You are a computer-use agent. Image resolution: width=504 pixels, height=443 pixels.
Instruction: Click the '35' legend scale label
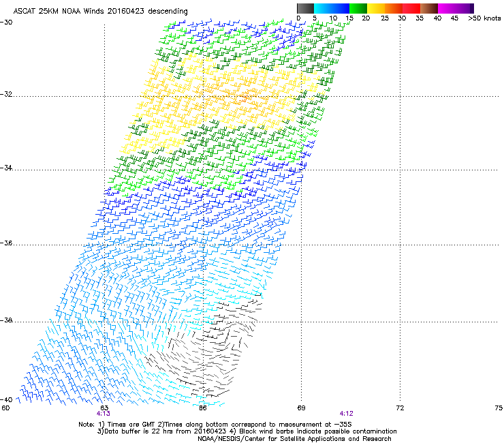[420, 18]
